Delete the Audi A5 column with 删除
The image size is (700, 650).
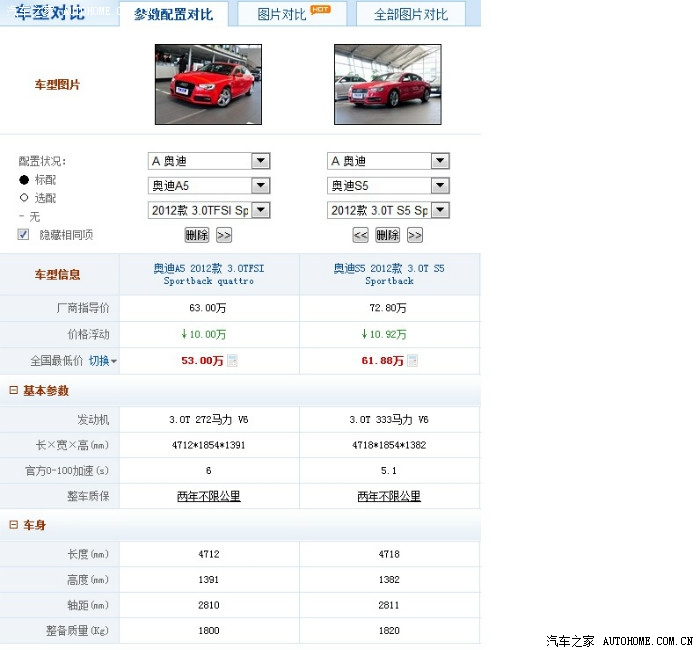coord(197,235)
